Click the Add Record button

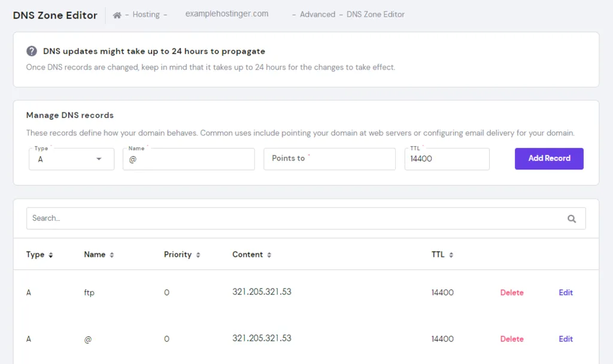click(x=549, y=159)
